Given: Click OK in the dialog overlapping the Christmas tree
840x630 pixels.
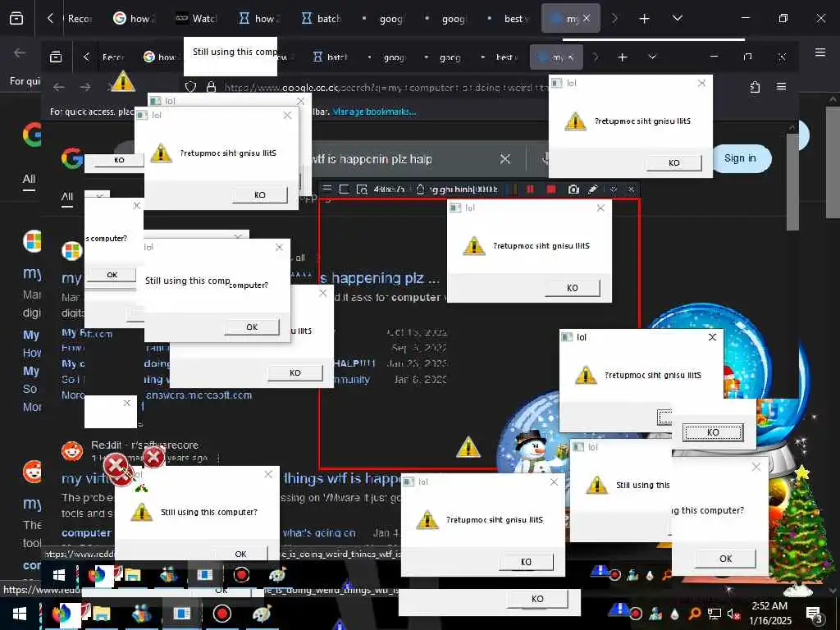Looking at the screenshot, I should [x=725, y=558].
